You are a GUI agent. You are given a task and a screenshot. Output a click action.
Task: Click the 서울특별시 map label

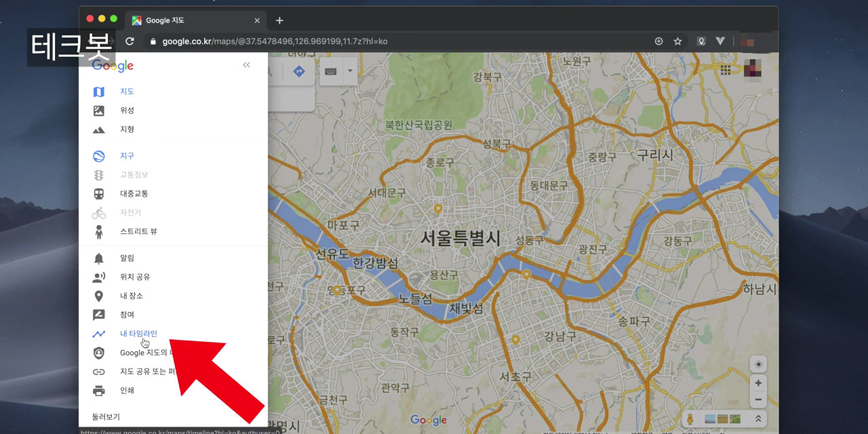[x=460, y=238]
